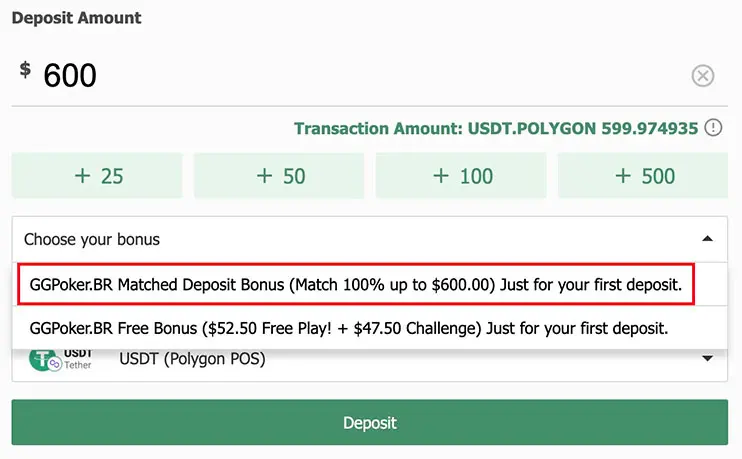Click the info icon beside Transaction Amount
The height and width of the screenshot is (459, 742).
point(713,127)
